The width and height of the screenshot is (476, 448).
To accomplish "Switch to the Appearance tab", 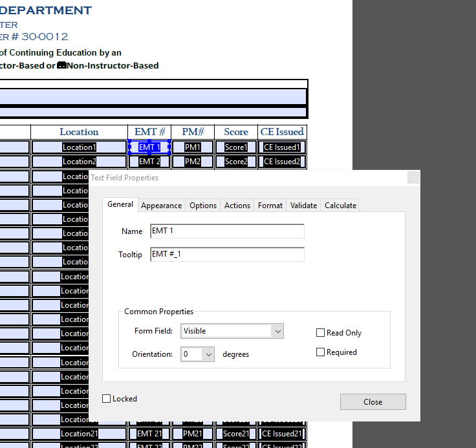I will click(x=161, y=205).
